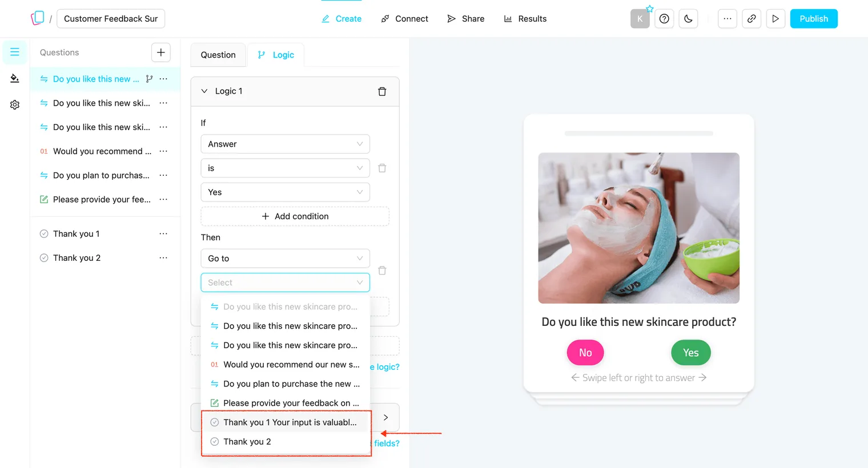Open the Yes value dropdown
The image size is (868, 468).
[285, 192]
